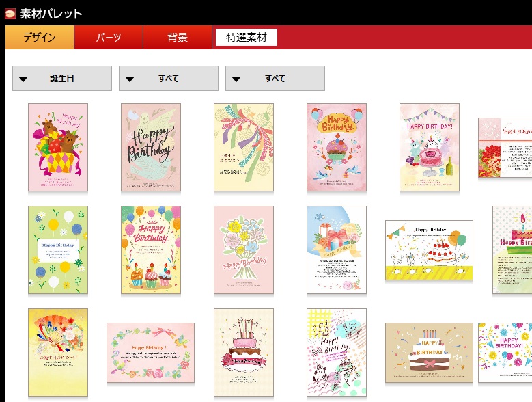
Task: Pick the pastel ribbon bow card design
Action: coord(244,147)
